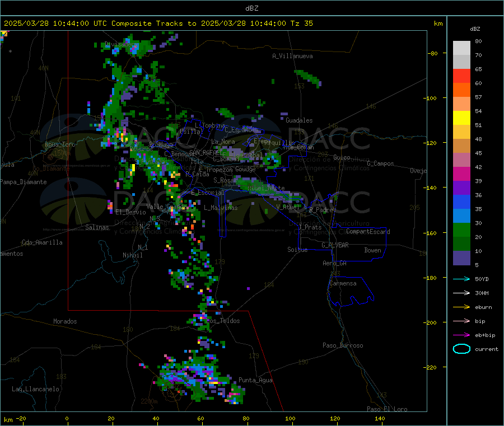
Task: Click the cyan 'current' ellipse symbol in legend
Action: point(461,349)
